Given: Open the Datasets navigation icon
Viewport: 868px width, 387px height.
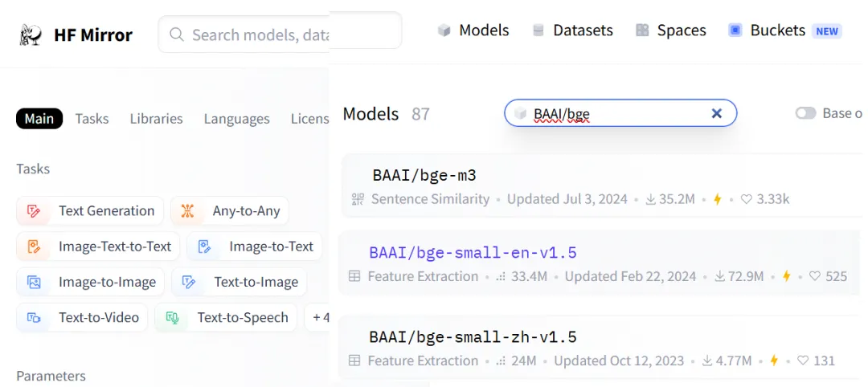Looking at the screenshot, I should 538,31.
